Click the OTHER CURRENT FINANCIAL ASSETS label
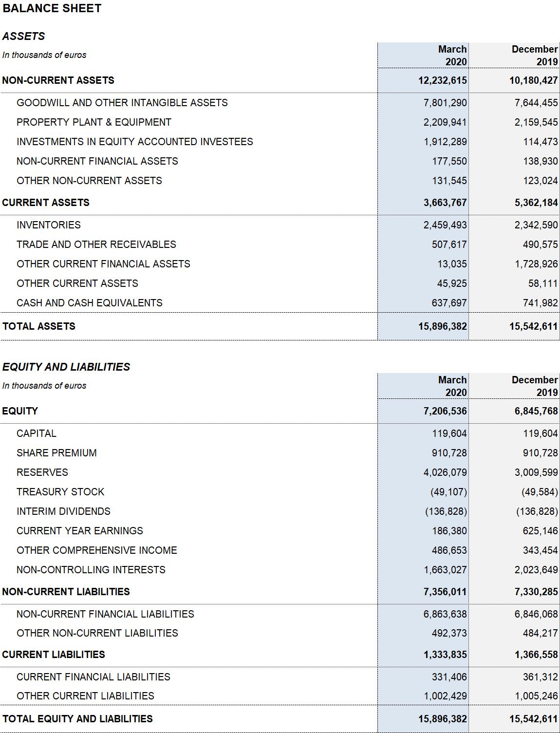This screenshot has height=733, width=560. [x=103, y=264]
